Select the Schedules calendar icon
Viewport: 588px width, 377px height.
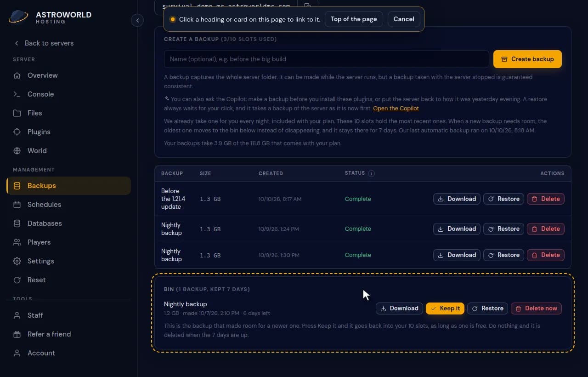(17, 204)
